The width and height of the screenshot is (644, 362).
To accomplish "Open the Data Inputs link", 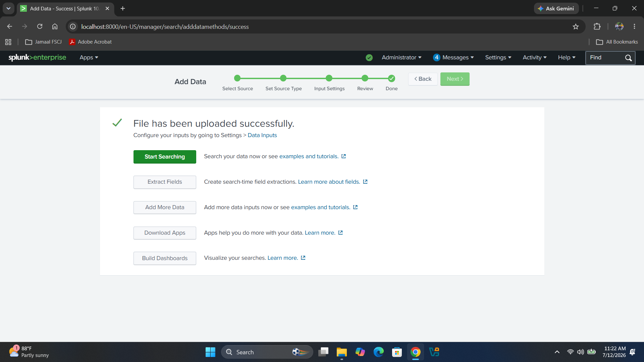I will [x=262, y=135].
